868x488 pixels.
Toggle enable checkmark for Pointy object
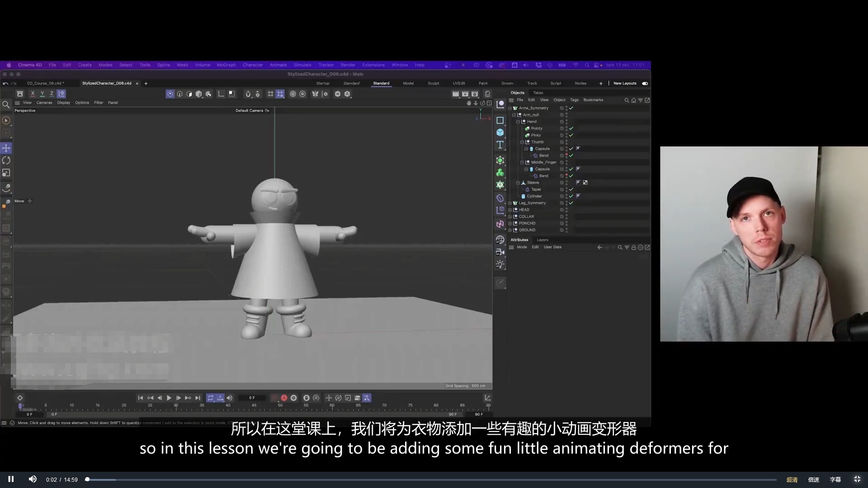pyautogui.click(x=571, y=129)
